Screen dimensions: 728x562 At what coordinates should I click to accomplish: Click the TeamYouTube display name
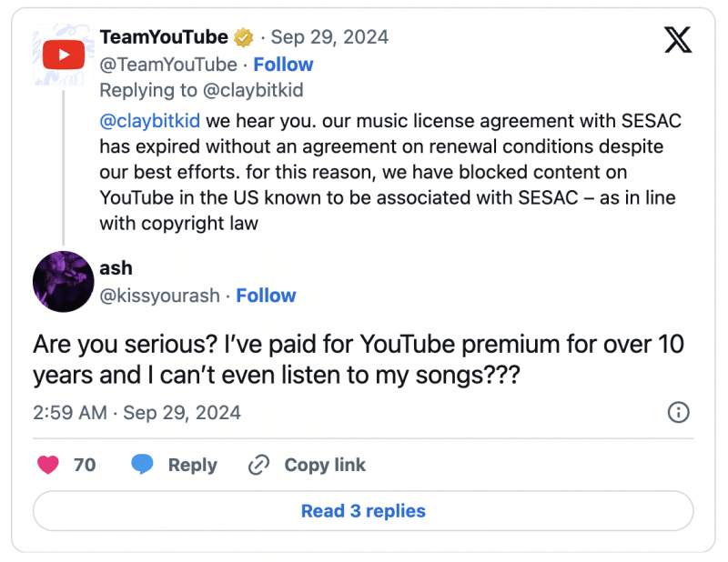[164, 37]
